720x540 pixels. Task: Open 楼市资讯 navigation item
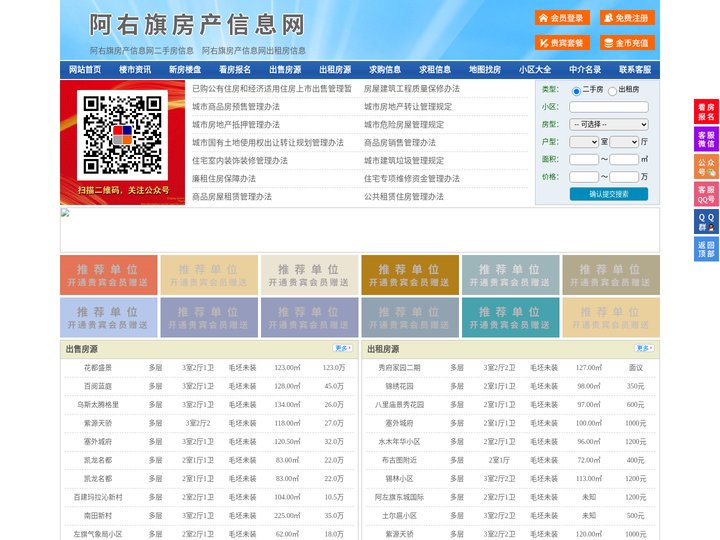(x=135, y=70)
